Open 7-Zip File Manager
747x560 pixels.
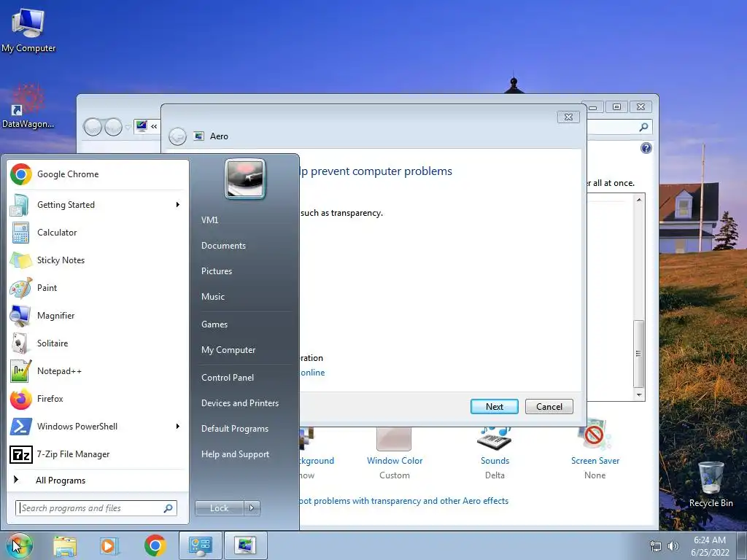tap(98, 454)
